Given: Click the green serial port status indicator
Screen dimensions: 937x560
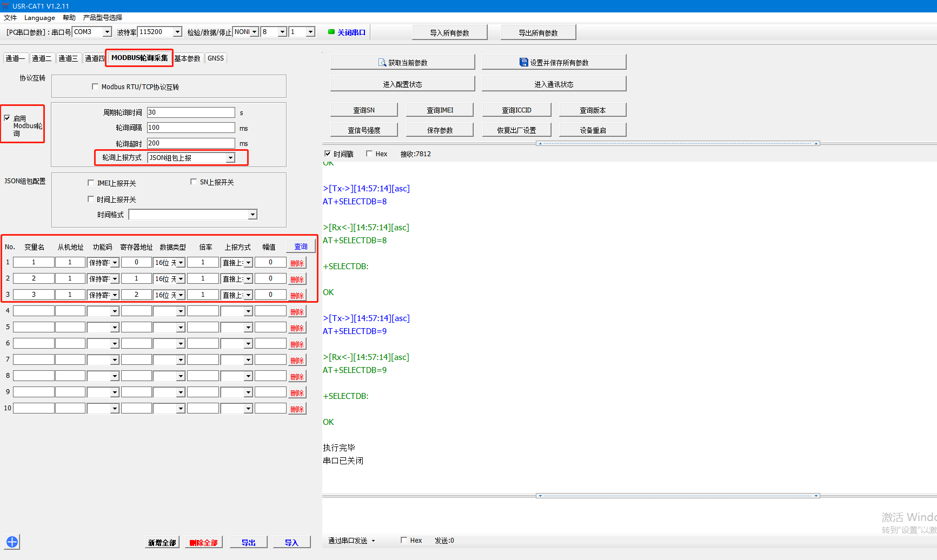Looking at the screenshot, I should coord(331,32).
